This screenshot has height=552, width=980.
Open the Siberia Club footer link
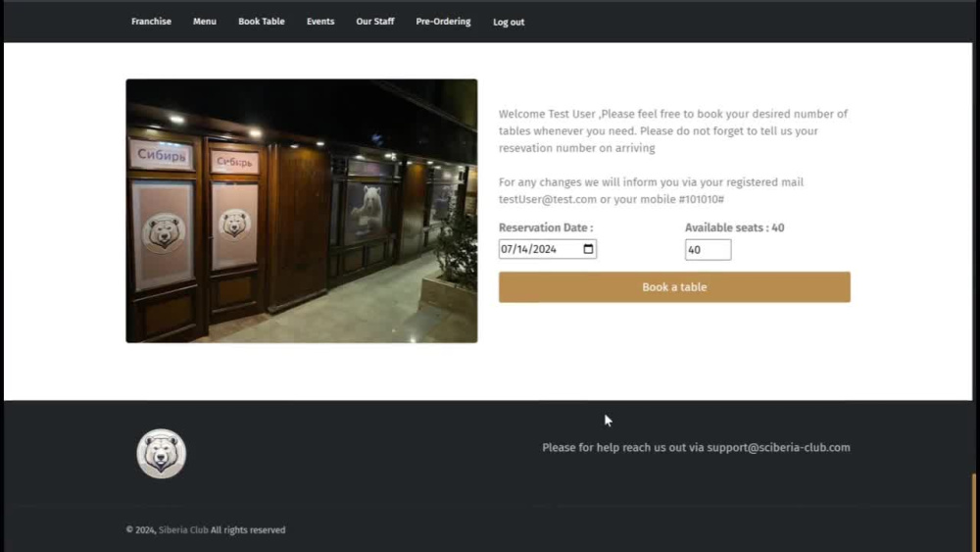(x=183, y=529)
